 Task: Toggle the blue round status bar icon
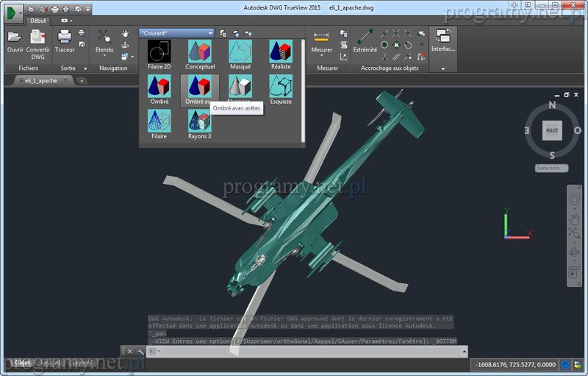(565, 364)
